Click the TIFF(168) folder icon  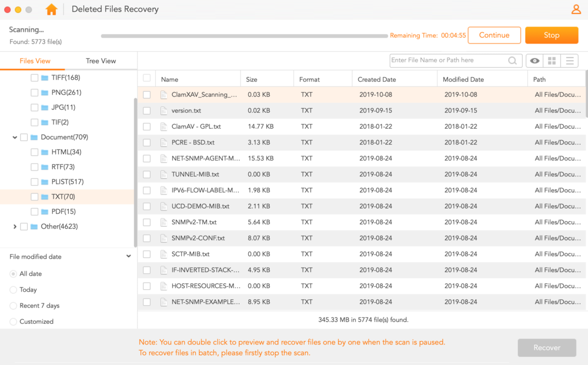point(45,78)
